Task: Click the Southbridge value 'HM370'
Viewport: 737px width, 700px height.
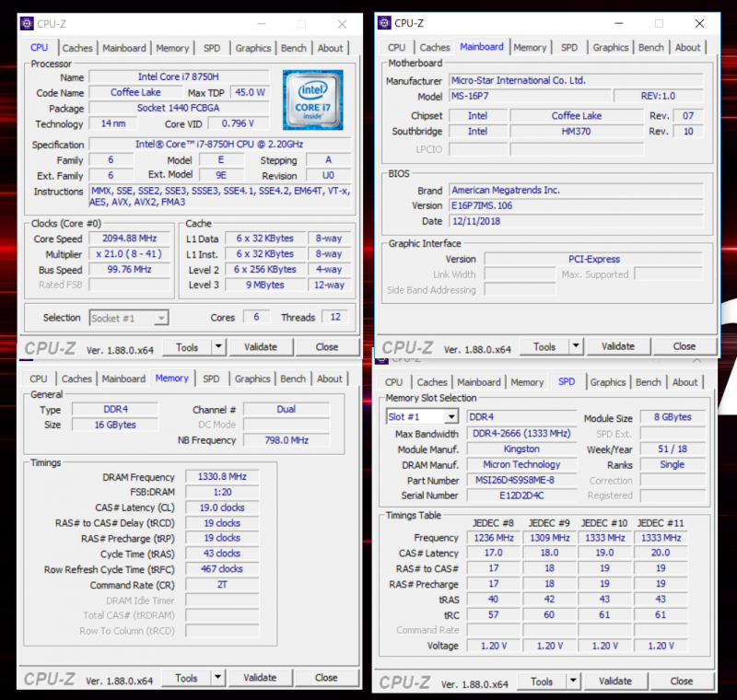Action: (x=577, y=131)
